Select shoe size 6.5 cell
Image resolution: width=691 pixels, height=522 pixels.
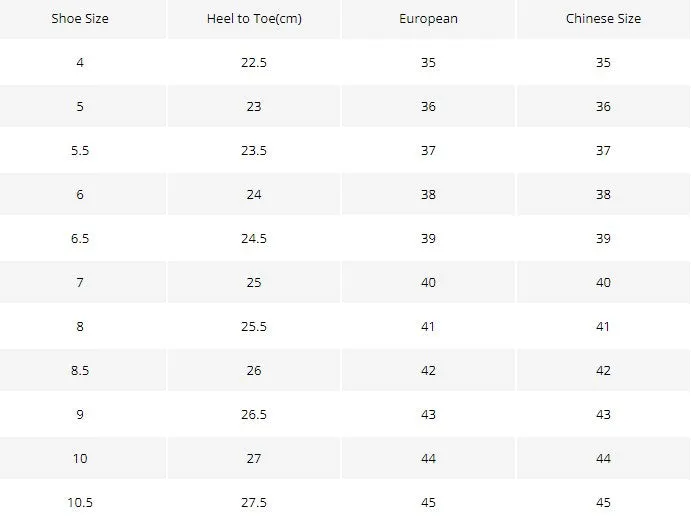80,238
